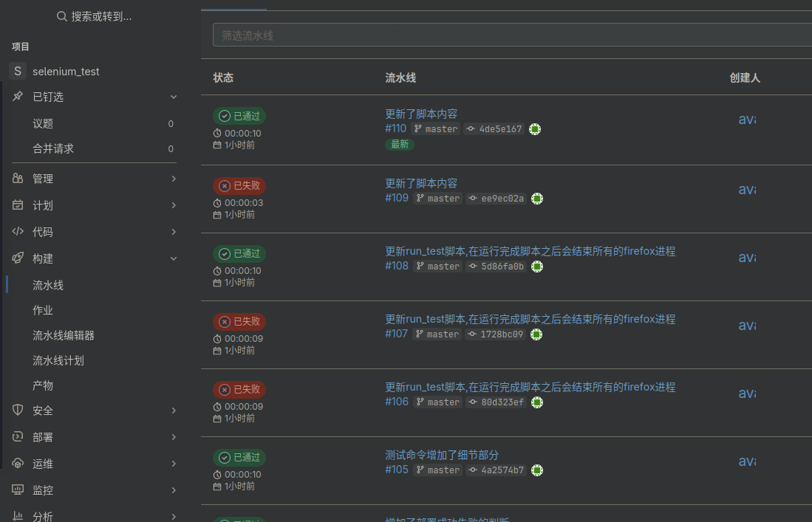Open pipeline #110
The height and width of the screenshot is (522, 812).
click(x=395, y=128)
